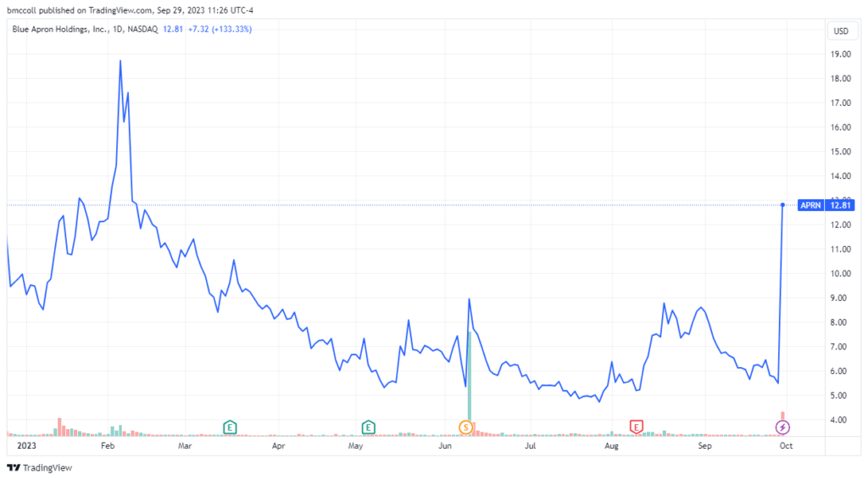Click the May earnings E marker
Image resolution: width=868 pixels, height=480 pixels.
(x=368, y=427)
